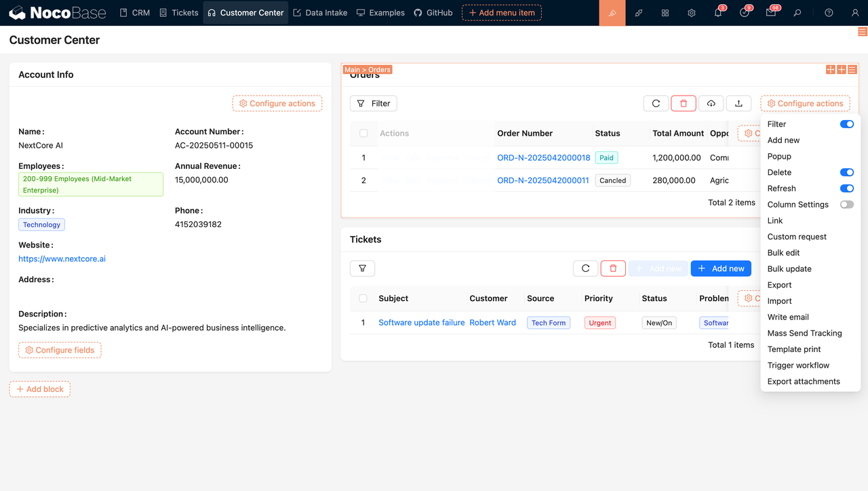Open workflow tasks check icon with 9
The height and width of the screenshot is (491, 868).
click(x=745, y=13)
